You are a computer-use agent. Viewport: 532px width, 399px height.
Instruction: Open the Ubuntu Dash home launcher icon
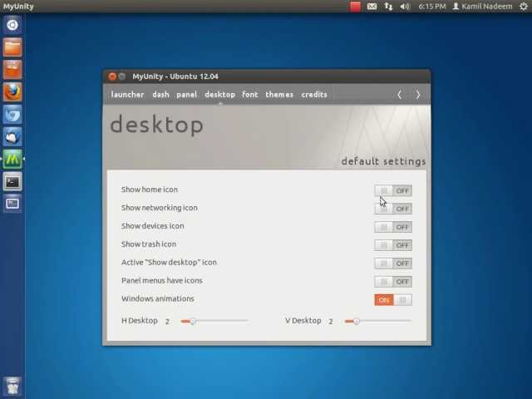click(12, 25)
